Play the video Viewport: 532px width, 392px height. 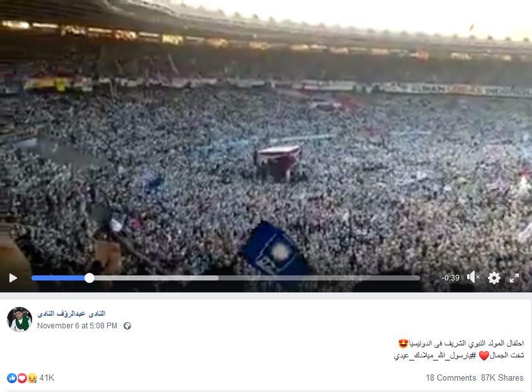pyautogui.click(x=13, y=278)
